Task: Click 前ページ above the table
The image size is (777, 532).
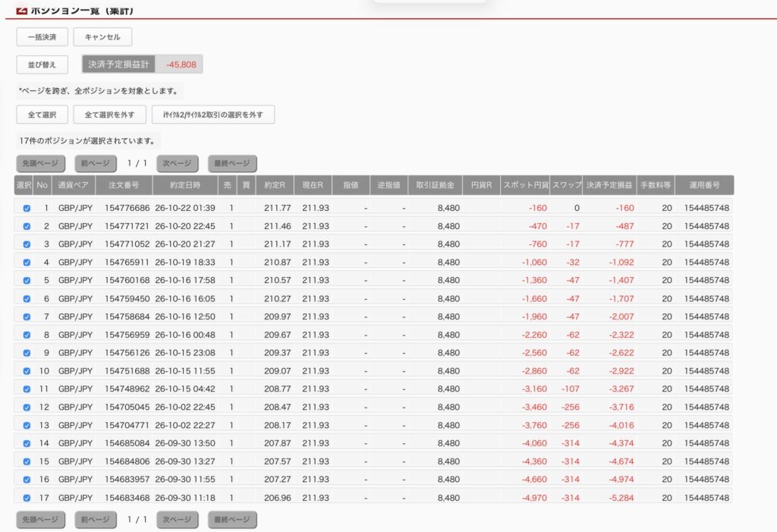Action: (96, 163)
